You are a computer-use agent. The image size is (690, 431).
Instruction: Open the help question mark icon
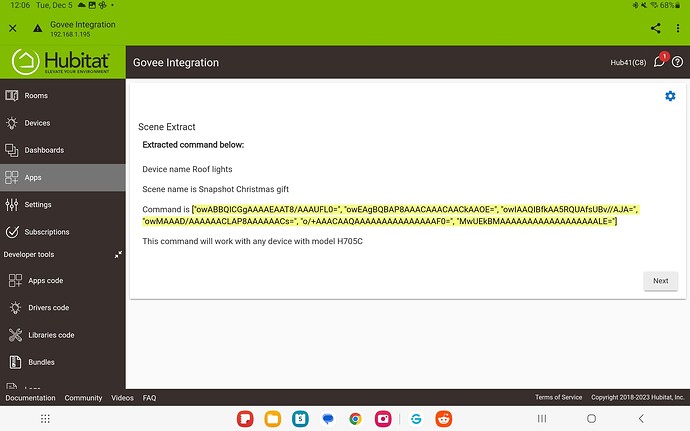click(678, 62)
